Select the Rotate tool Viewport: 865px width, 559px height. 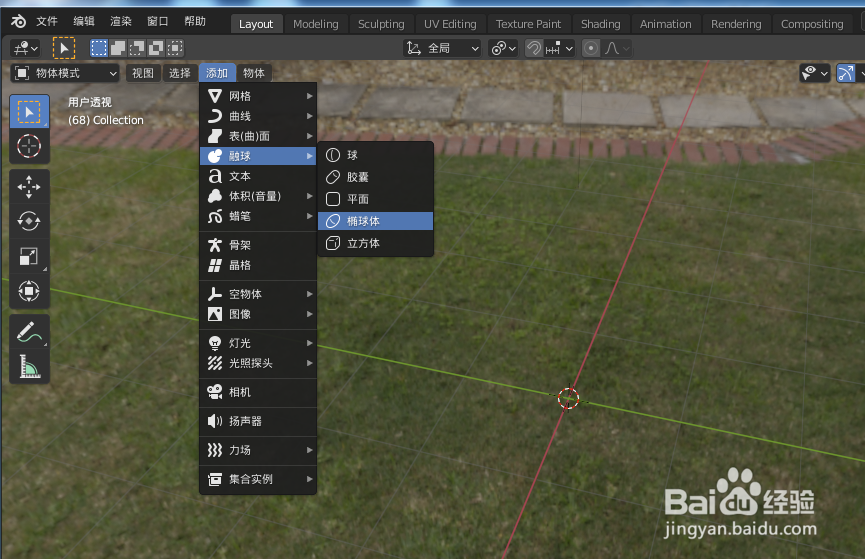(x=29, y=221)
